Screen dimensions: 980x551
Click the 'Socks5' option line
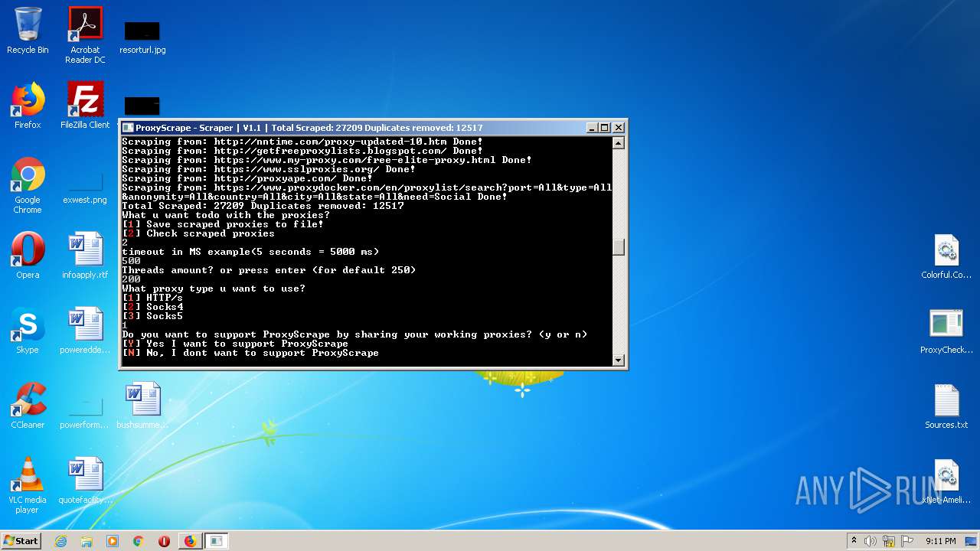(x=152, y=316)
